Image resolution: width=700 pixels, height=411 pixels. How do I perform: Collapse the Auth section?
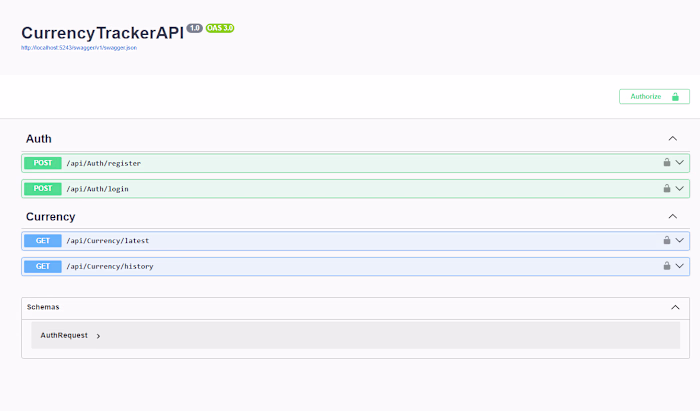tap(673, 139)
